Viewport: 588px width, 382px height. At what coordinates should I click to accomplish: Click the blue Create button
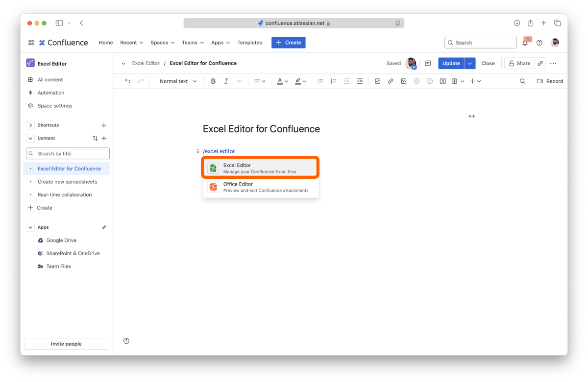289,43
